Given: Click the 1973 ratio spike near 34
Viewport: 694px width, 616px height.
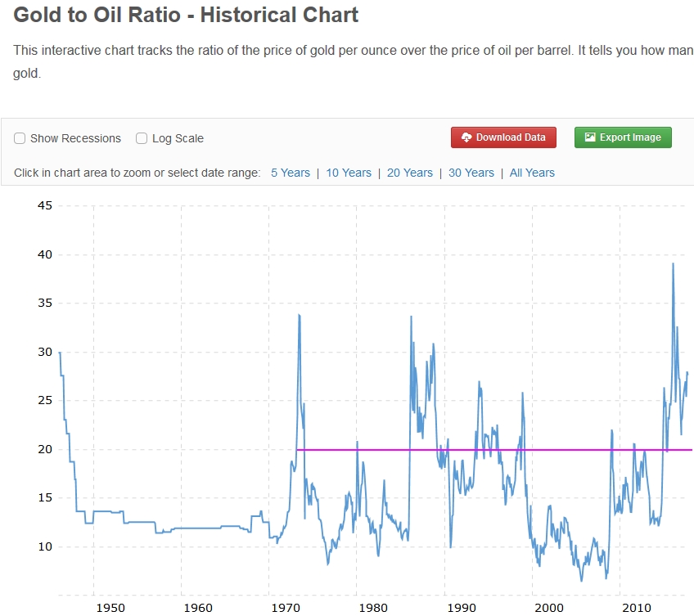Looking at the screenshot, I should 298,315.
